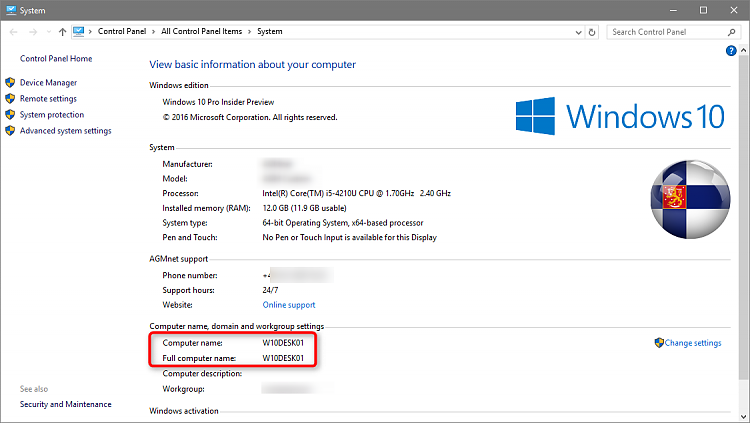The height and width of the screenshot is (423, 750).
Task: Click shield icon beside System protection
Action: (10, 114)
